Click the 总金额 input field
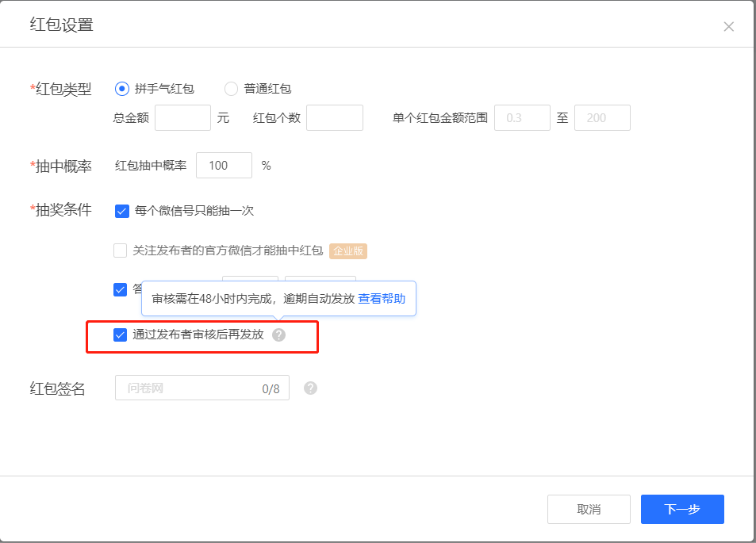756x543 pixels. pyautogui.click(x=182, y=117)
